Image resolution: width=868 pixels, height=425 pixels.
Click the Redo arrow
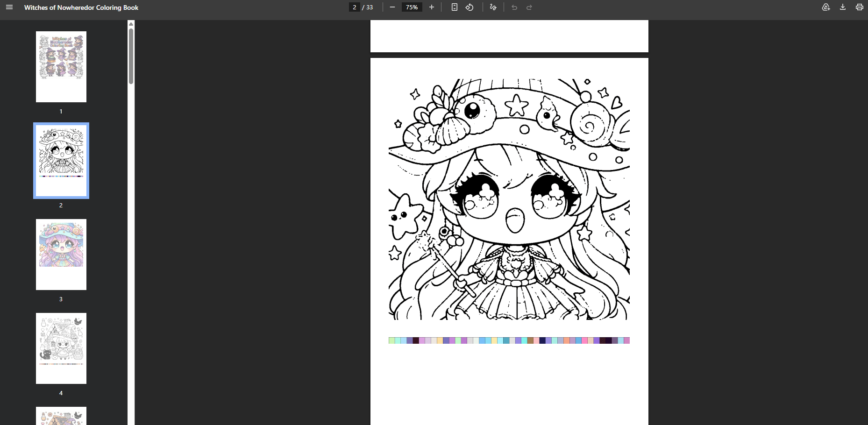pyautogui.click(x=529, y=7)
